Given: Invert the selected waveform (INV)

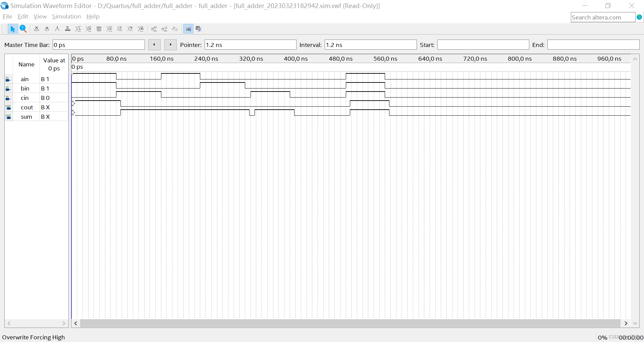Looking at the screenshot, I should point(99,29).
